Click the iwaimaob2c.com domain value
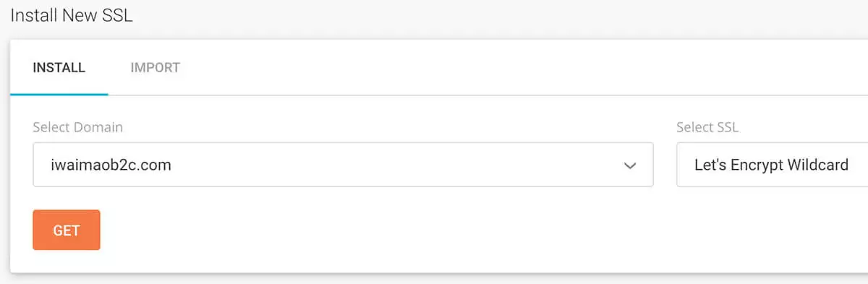This screenshot has height=284, width=868. click(x=111, y=165)
